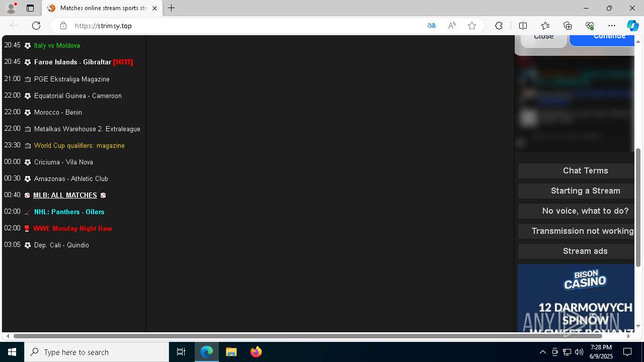Open Faroe Islands - Gibraltar match
Screen dimensions: 644x362
pyautogui.click(x=72, y=62)
